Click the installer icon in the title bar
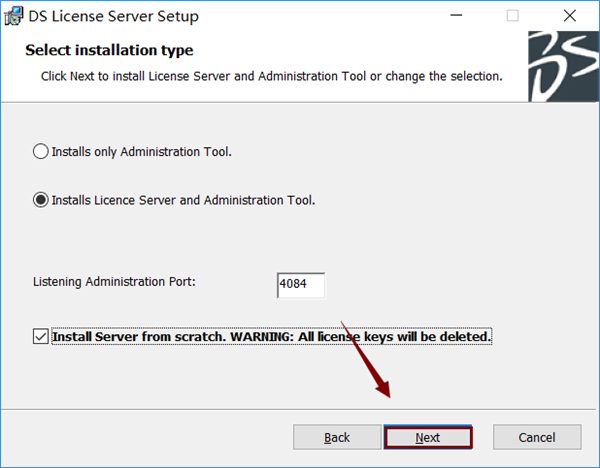Viewport: 600px width, 468px height. coord(14,16)
